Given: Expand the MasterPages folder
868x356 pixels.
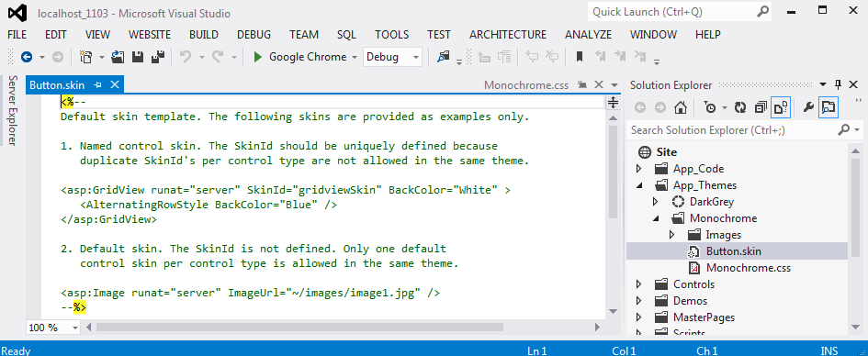Looking at the screenshot, I should pyautogui.click(x=638, y=317).
